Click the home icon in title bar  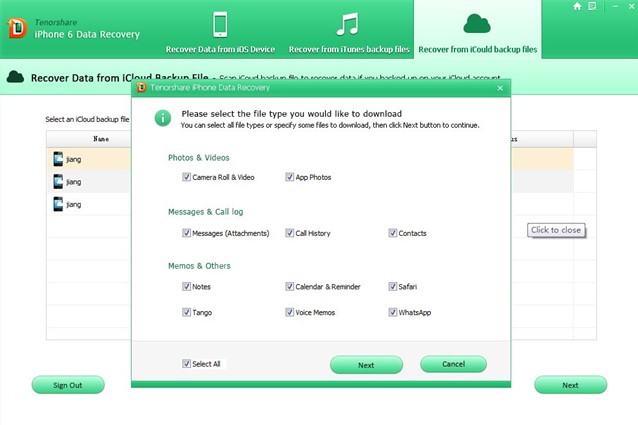coord(577,6)
